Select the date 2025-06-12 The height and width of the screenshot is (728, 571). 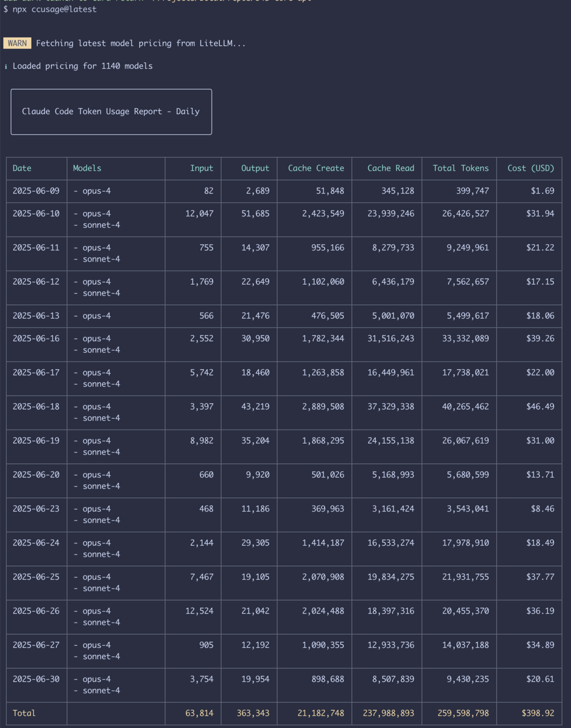(x=36, y=281)
